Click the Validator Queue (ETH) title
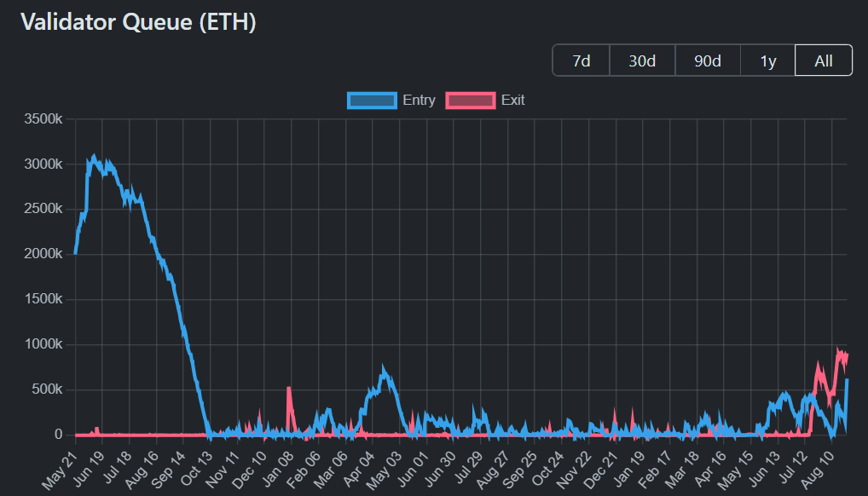The image size is (868, 496). pyautogui.click(x=138, y=23)
